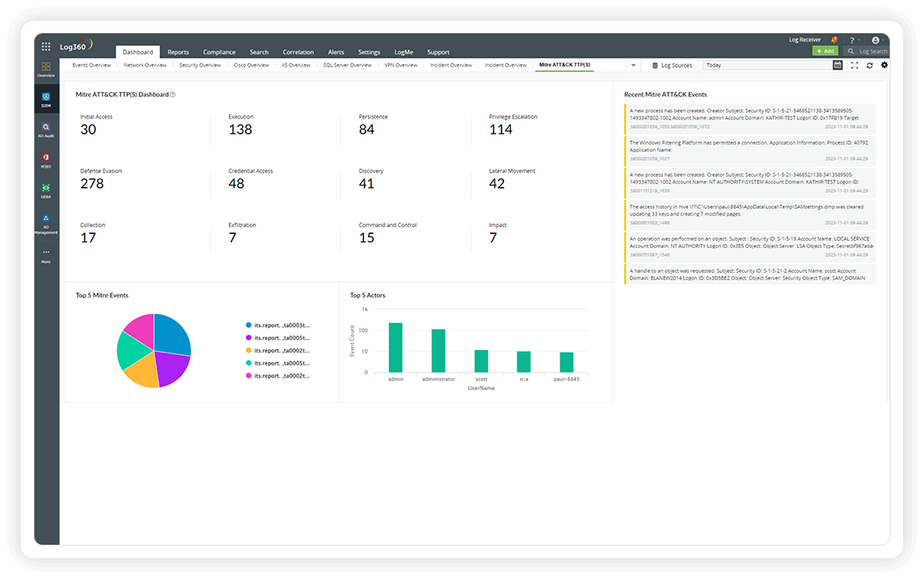
Task: Click the green Add button
Action: (x=824, y=51)
